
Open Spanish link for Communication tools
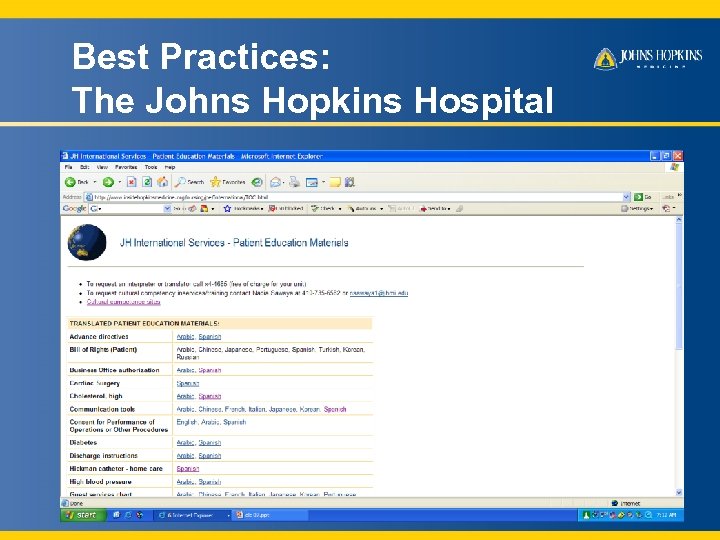tap(335, 409)
